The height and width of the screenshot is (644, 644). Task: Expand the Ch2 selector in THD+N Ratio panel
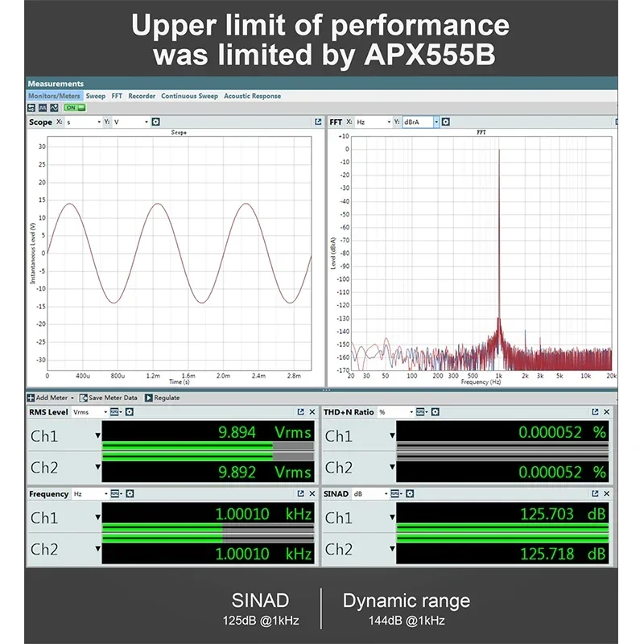click(392, 466)
